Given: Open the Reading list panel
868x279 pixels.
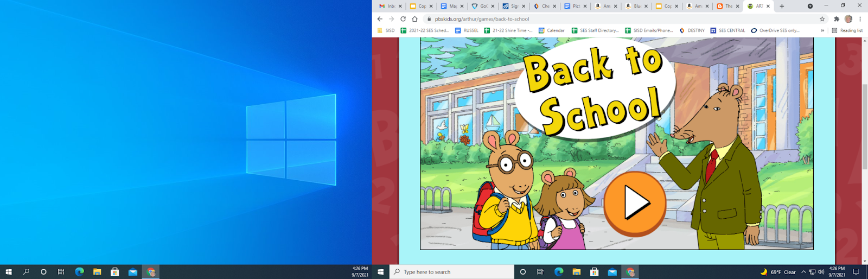Looking at the screenshot, I should tap(847, 30).
